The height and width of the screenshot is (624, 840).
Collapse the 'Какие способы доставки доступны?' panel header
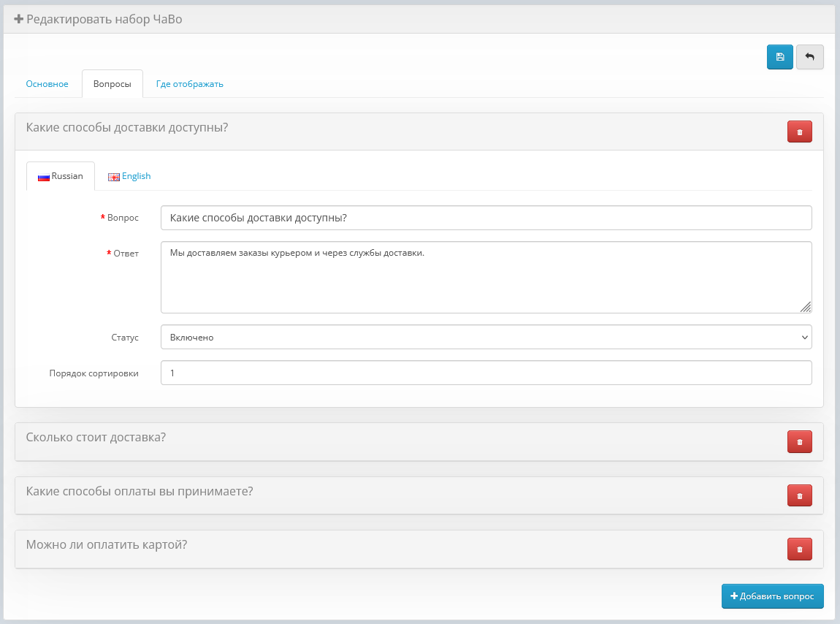tap(127, 128)
